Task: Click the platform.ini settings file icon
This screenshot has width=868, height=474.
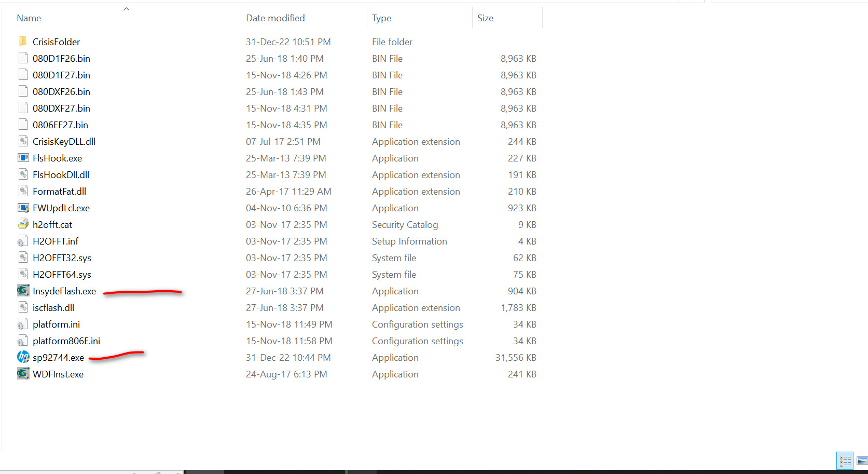Action: [23, 324]
